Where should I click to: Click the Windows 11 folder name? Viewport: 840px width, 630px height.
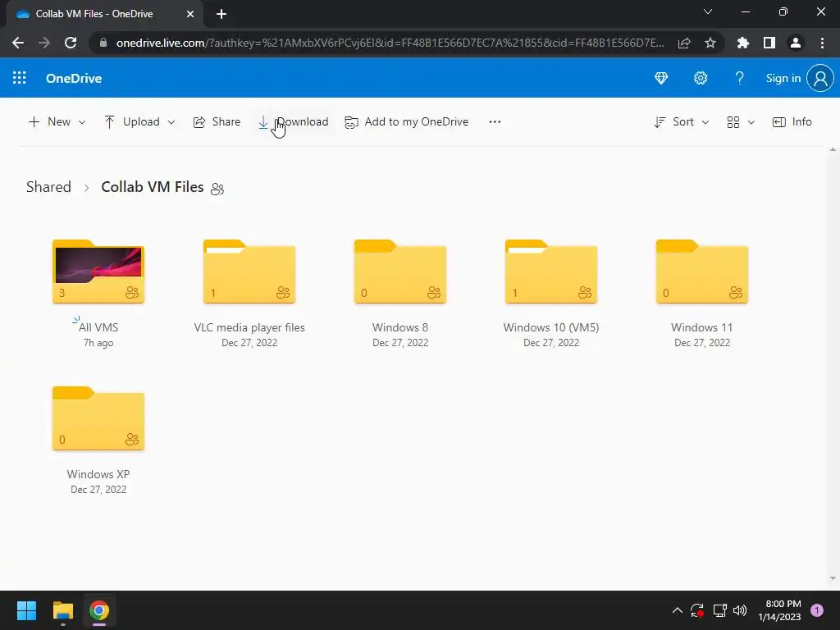coord(702,327)
